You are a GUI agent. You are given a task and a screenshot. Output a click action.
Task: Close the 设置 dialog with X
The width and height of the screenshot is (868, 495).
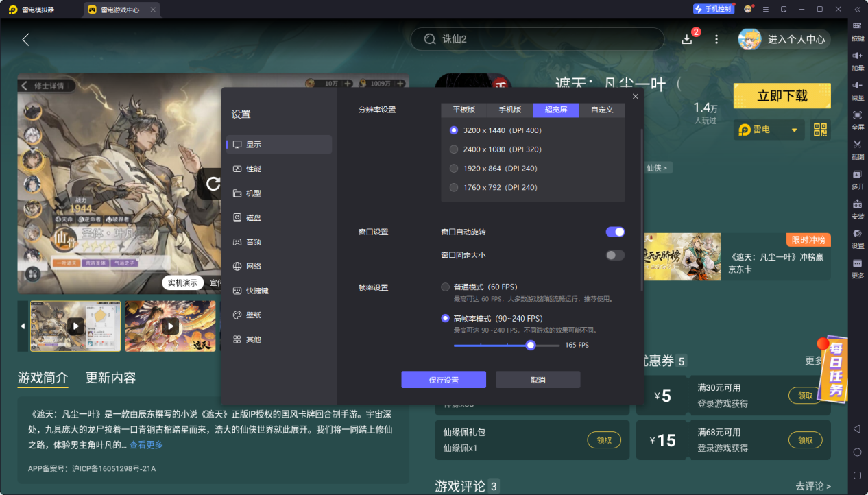[636, 97]
